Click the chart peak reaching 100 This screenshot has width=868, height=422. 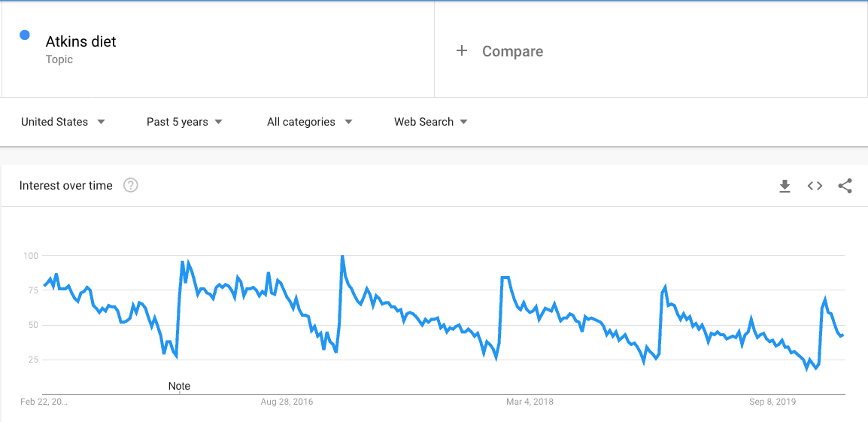tap(342, 257)
